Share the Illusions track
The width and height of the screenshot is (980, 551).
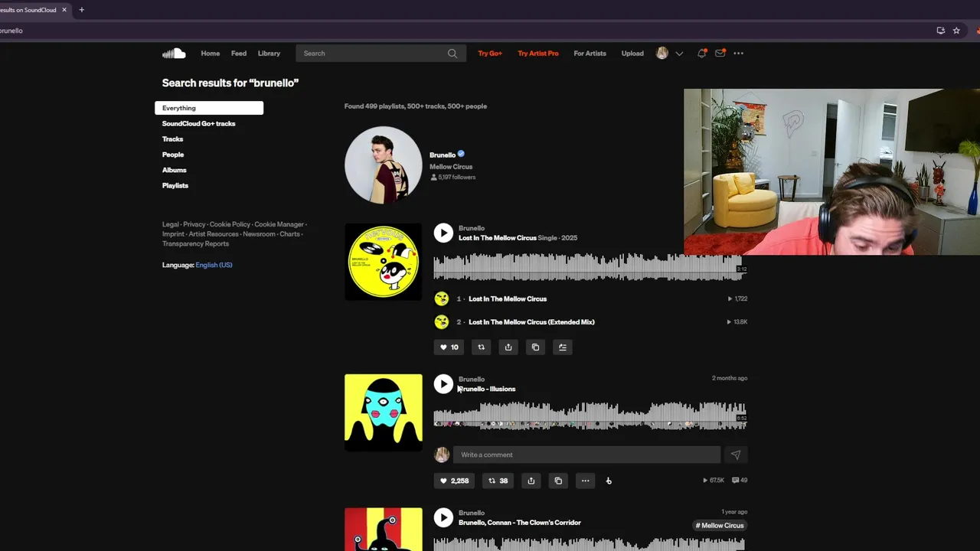[531, 481]
